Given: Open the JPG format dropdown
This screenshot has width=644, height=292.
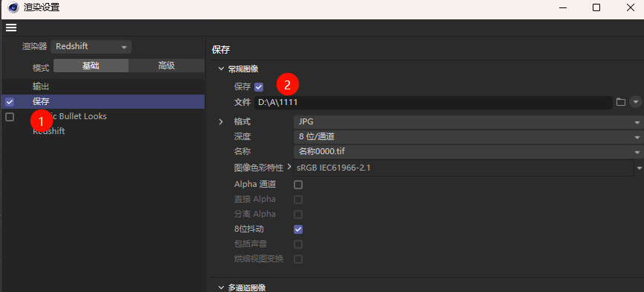Looking at the screenshot, I should pos(468,121).
